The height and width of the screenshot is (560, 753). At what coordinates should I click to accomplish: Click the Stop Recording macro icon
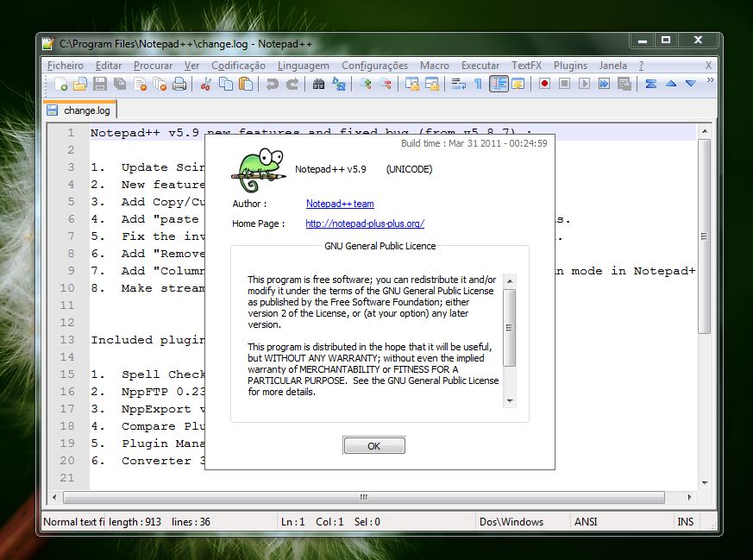[564, 85]
